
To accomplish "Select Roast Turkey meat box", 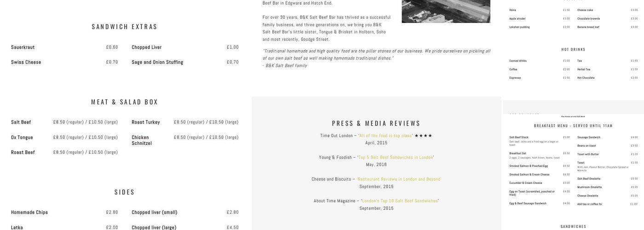I will point(146,122).
